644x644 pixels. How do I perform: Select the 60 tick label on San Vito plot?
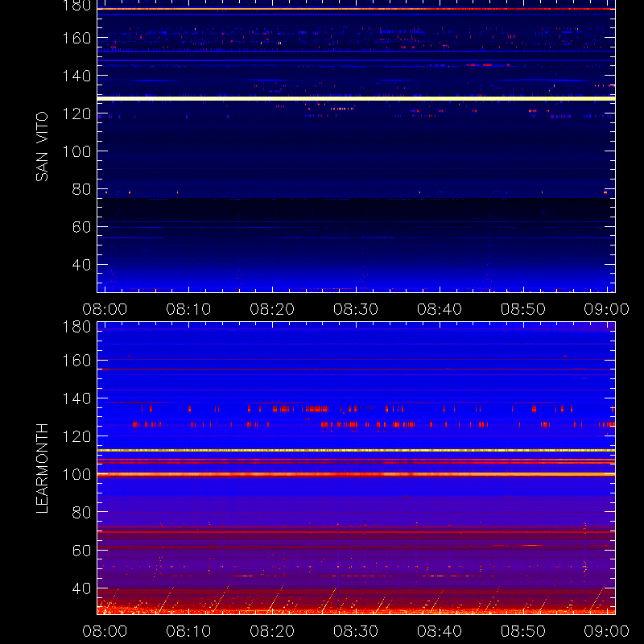pos(81,227)
